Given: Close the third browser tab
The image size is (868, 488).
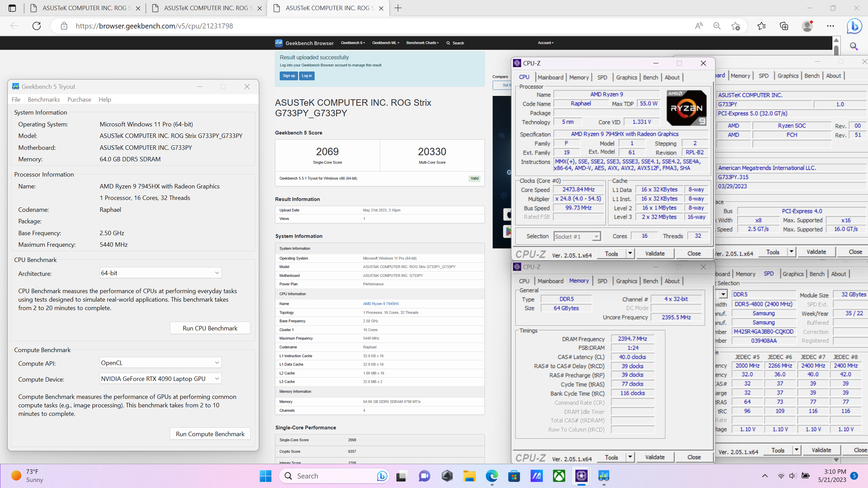Looking at the screenshot, I should (381, 8).
